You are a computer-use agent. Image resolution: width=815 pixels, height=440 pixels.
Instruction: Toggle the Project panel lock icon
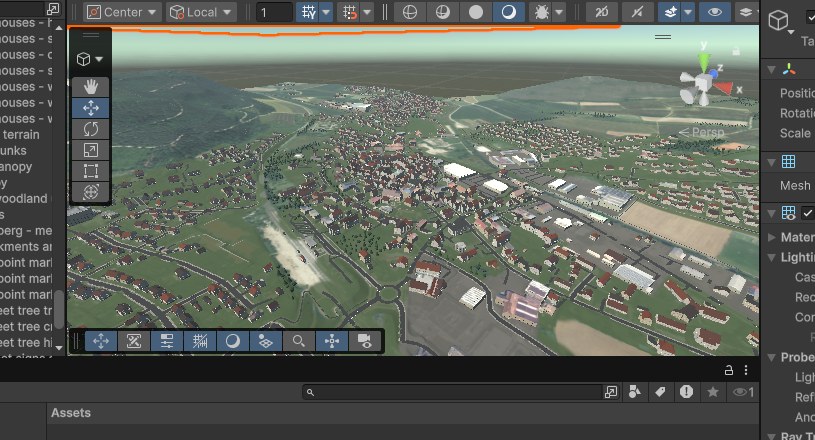pyautogui.click(x=729, y=370)
